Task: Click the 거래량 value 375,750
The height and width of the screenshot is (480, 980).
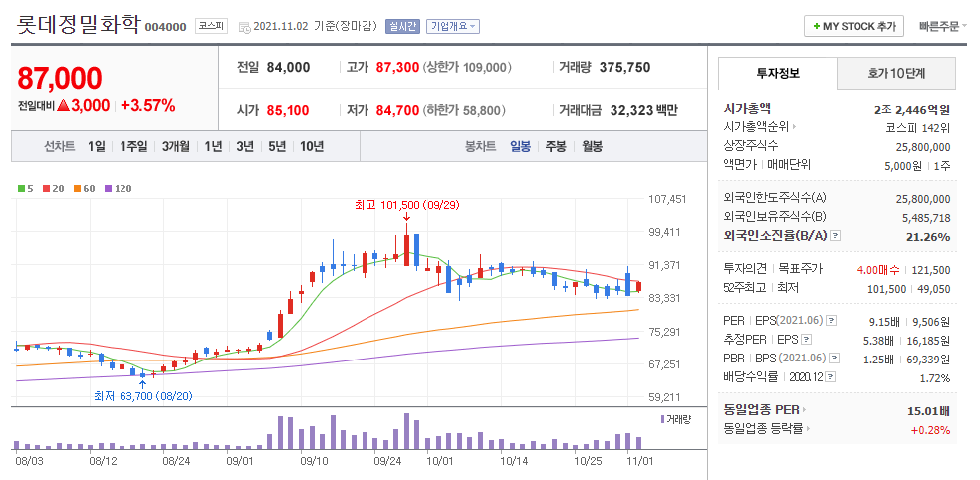Action: pyautogui.click(x=625, y=67)
